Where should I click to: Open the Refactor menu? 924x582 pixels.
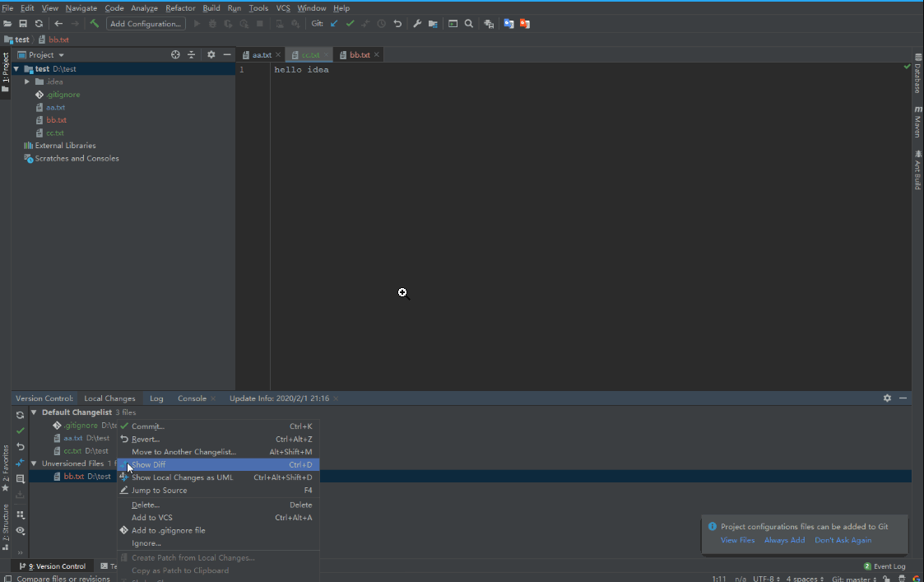pyautogui.click(x=180, y=8)
